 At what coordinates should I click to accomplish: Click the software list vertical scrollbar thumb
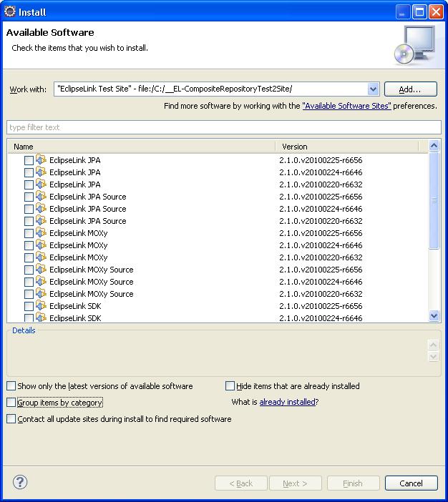point(434,200)
